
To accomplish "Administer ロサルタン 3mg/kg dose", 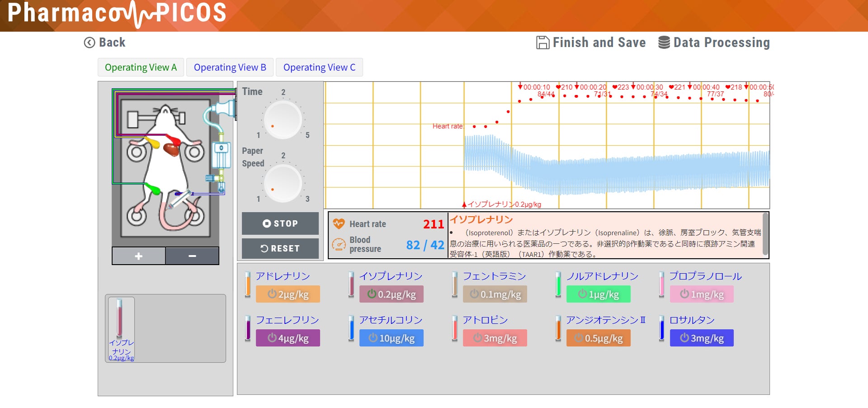I will (702, 338).
